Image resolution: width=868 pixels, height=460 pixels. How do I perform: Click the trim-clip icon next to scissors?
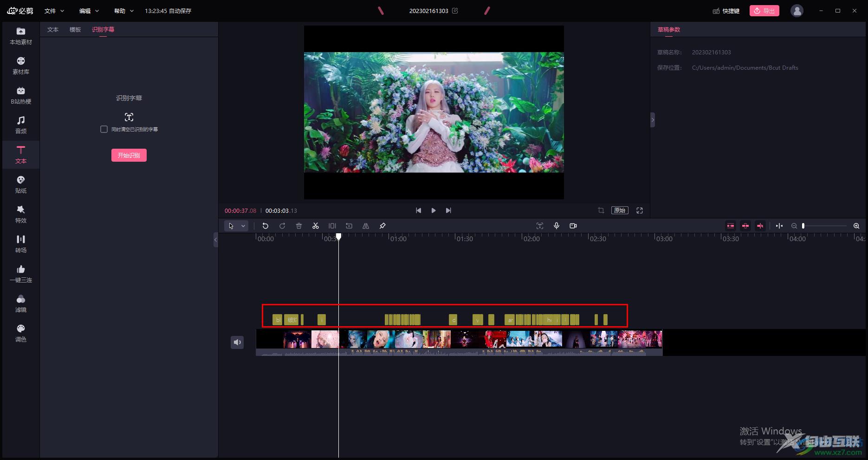(x=332, y=226)
